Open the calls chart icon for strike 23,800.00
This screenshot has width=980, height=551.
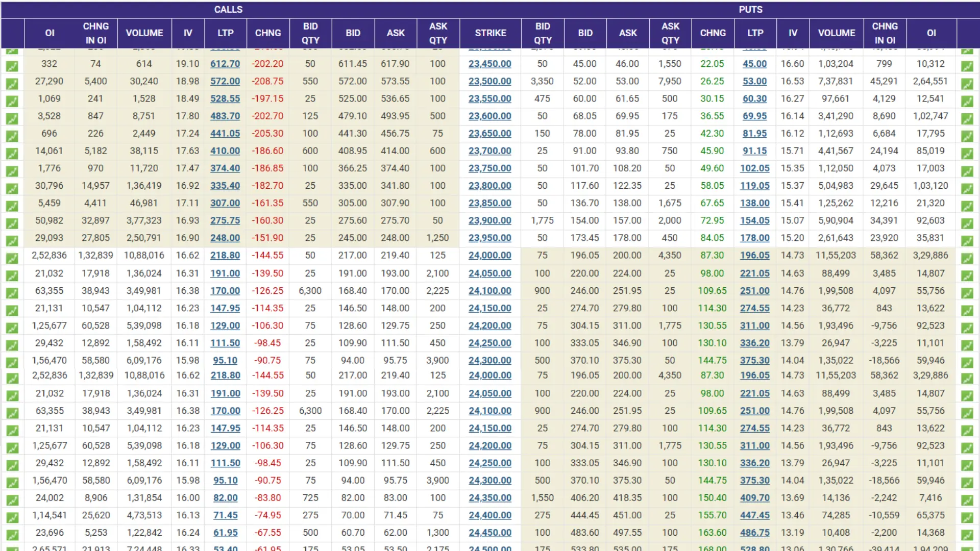pyautogui.click(x=12, y=188)
